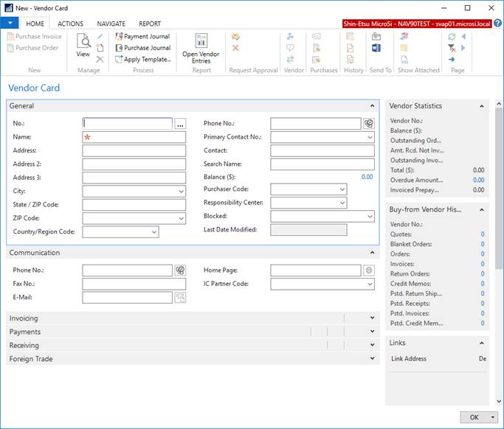Collapse the Links panel
The width and height of the screenshot is (504, 429).
482,343
